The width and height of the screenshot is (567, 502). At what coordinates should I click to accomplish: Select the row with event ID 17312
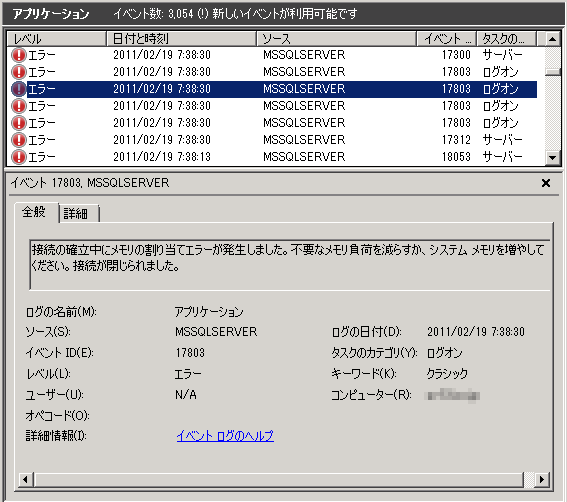(275, 140)
